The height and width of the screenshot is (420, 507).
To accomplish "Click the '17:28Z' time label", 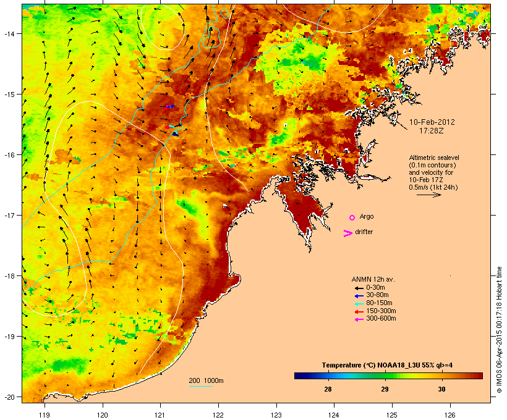I will [x=432, y=131].
